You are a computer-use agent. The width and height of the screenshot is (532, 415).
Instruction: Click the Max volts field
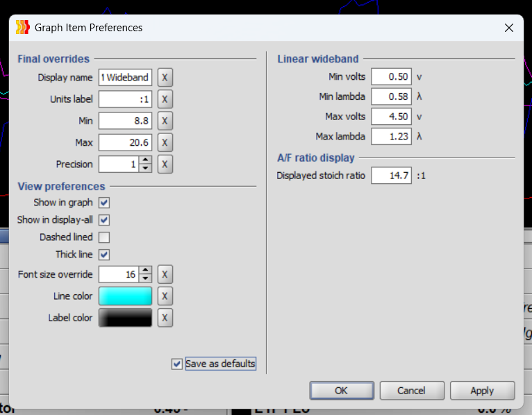point(391,117)
